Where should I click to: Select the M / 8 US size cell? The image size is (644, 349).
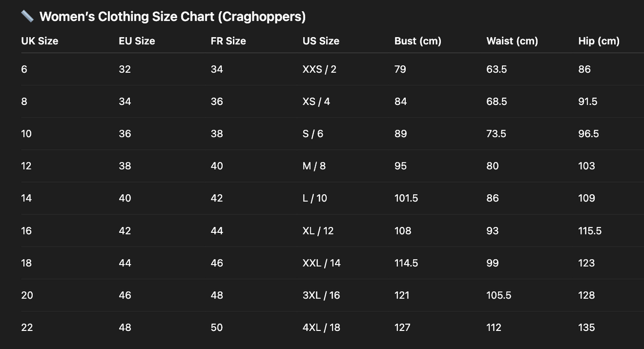314,166
